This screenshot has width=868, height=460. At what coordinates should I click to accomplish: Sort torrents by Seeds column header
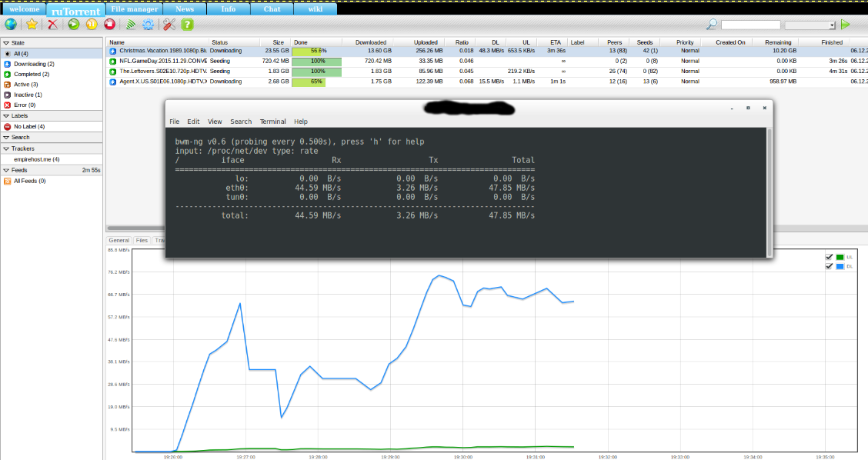[x=644, y=42]
